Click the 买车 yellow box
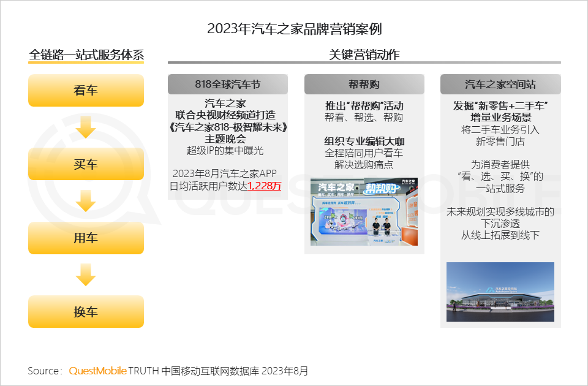This screenshot has width=588, height=386. (86, 164)
